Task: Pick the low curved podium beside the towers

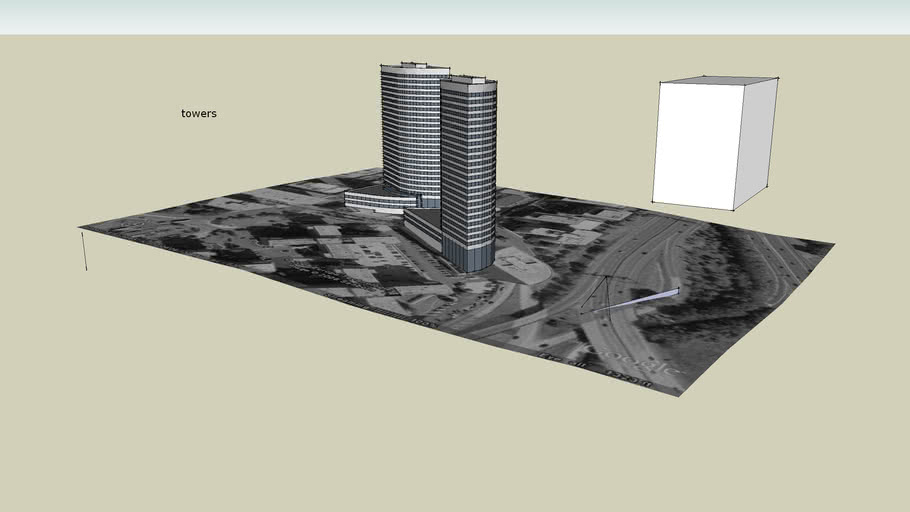Action: point(380,200)
